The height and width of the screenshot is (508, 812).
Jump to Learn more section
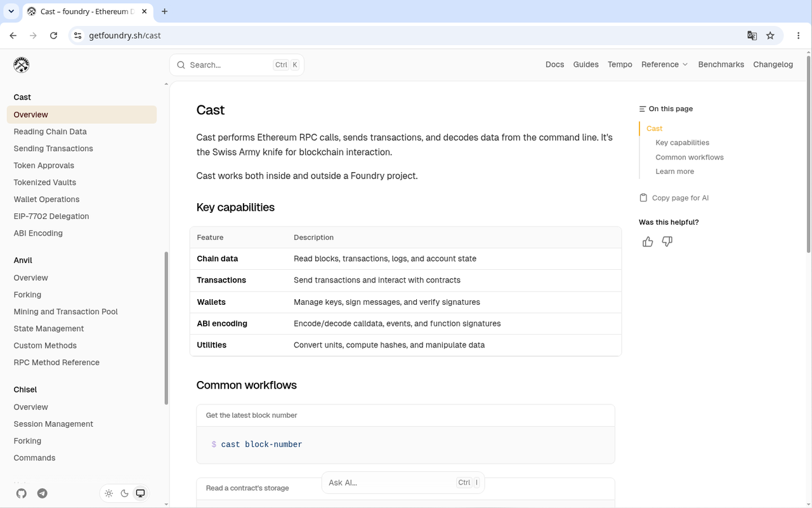pos(675,171)
